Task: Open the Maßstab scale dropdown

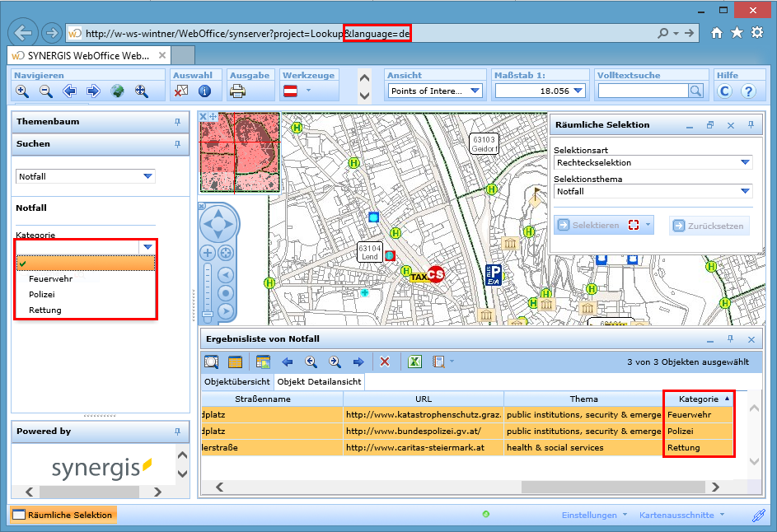Action: point(578,91)
